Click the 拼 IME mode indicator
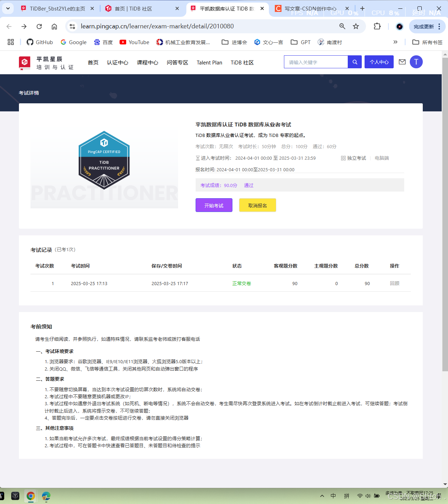The height and width of the screenshot is (504, 448). point(347,496)
